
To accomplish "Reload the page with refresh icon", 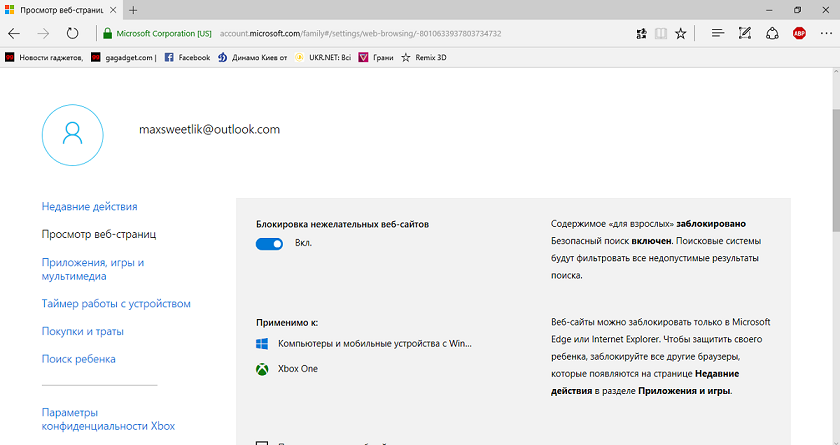I will click(72, 34).
